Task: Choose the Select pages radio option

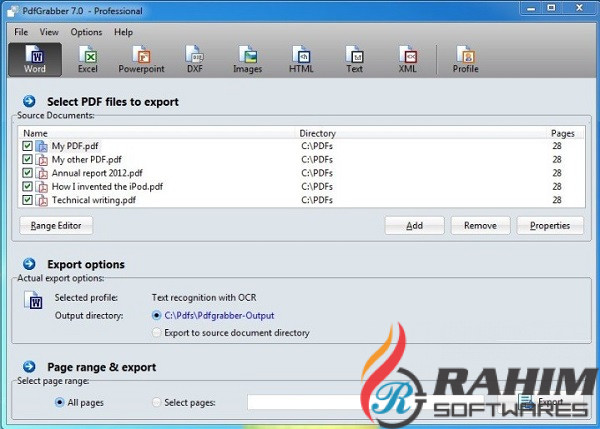Action: [156, 402]
